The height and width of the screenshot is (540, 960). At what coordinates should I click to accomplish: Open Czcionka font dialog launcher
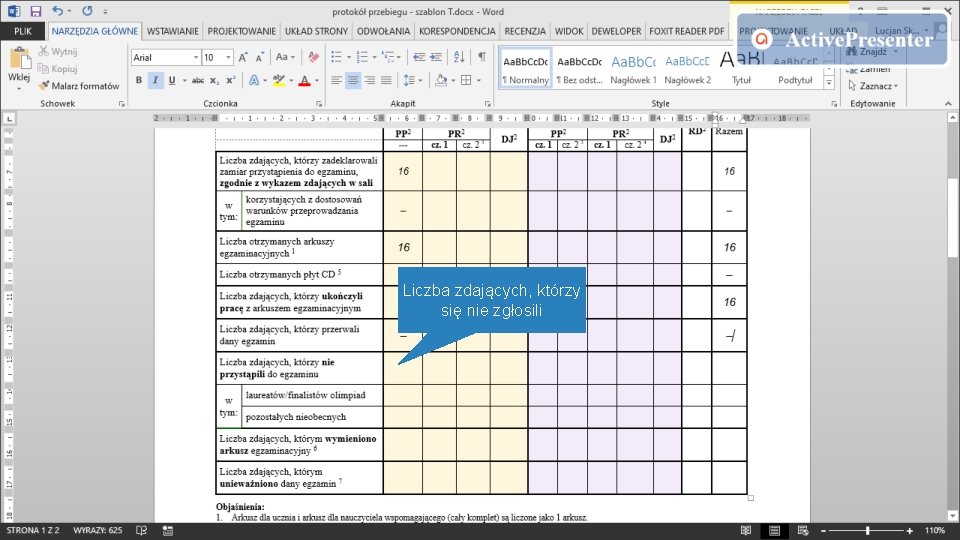pos(319,104)
